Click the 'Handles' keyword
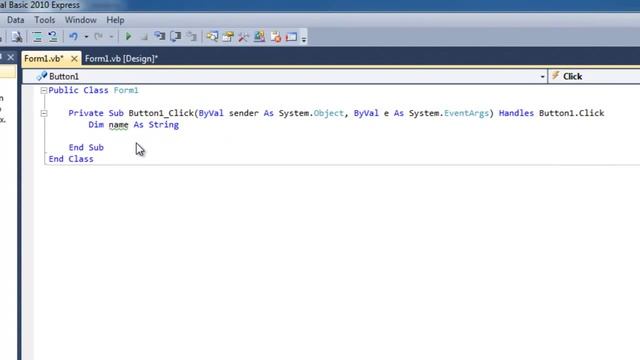The width and height of the screenshot is (640, 360). [x=516, y=113]
